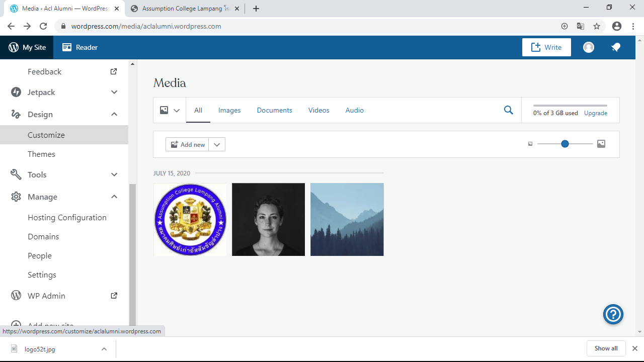Click the thumbnail size slider handle
The height and width of the screenshot is (362, 644).
565,144
